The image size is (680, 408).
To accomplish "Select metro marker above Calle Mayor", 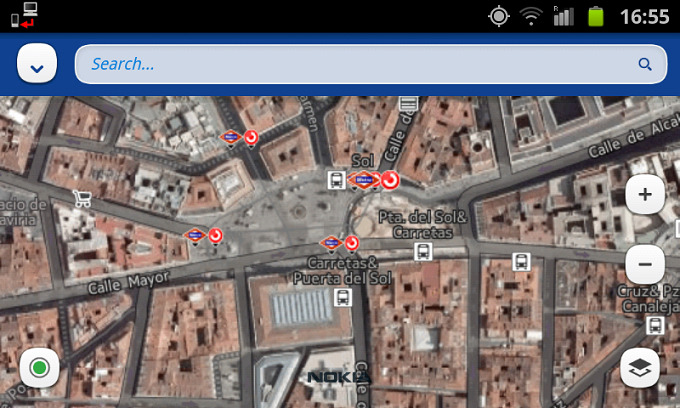I will [195, 236].
